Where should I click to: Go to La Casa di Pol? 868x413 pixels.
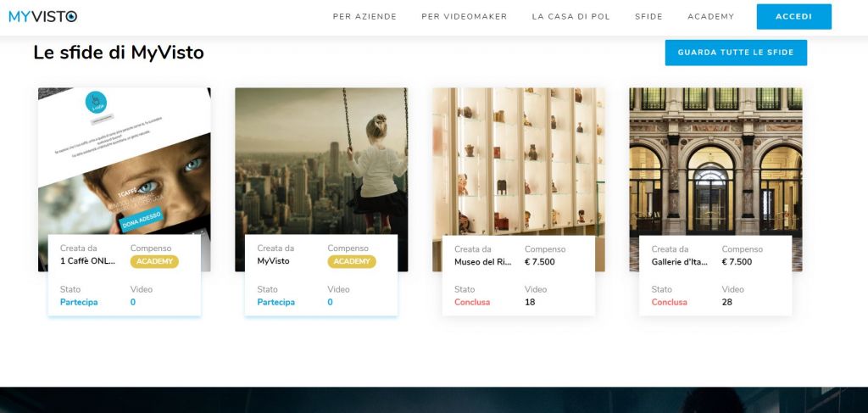click(570, 17)
